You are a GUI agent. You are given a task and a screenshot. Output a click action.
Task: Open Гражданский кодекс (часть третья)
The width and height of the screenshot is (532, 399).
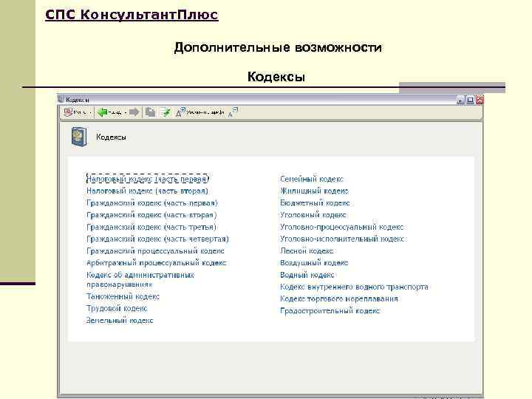coord(151,227)
